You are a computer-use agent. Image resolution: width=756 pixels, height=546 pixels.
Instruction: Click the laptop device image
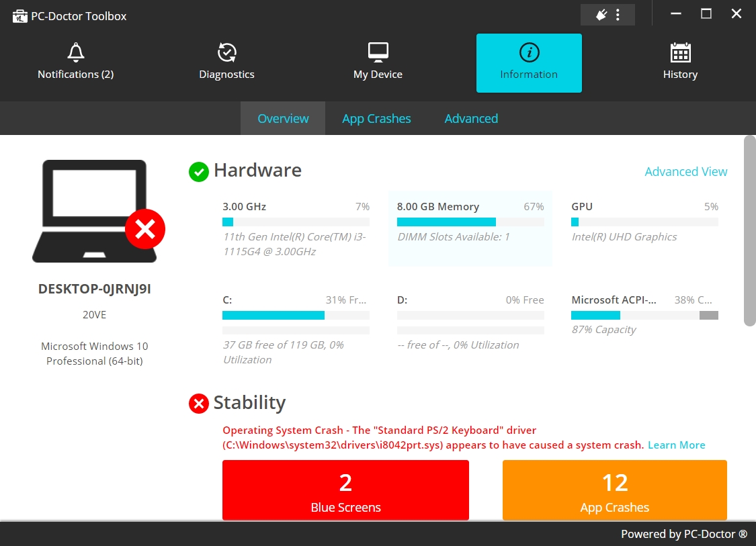[95, 211]
